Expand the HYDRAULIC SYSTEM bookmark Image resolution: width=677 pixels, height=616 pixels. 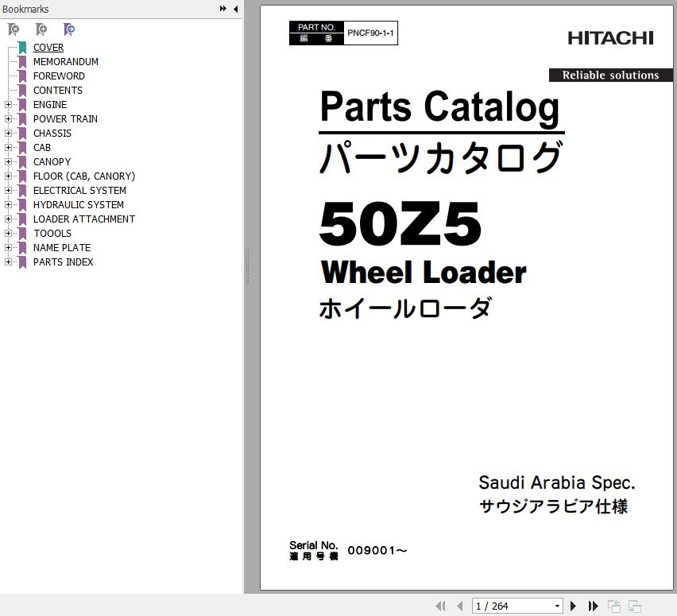pyautogui.click(x=8, y=204)
